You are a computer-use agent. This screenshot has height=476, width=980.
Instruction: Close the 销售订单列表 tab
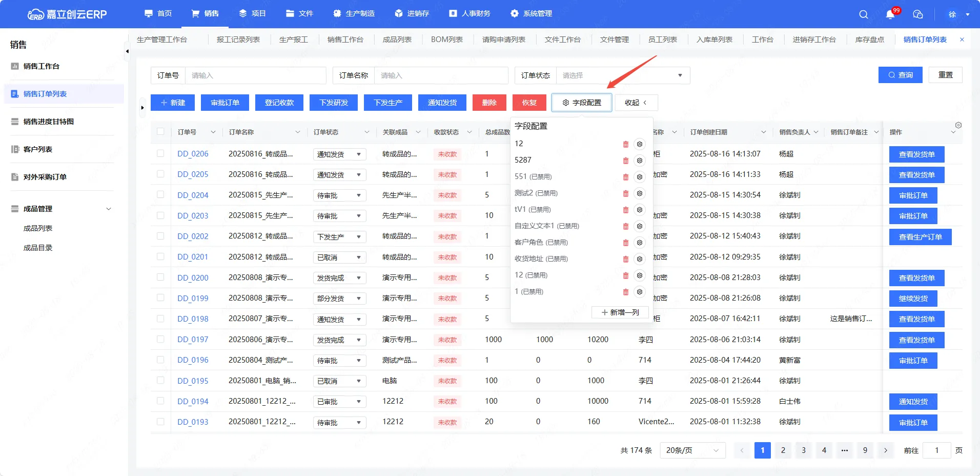(962, 39)
